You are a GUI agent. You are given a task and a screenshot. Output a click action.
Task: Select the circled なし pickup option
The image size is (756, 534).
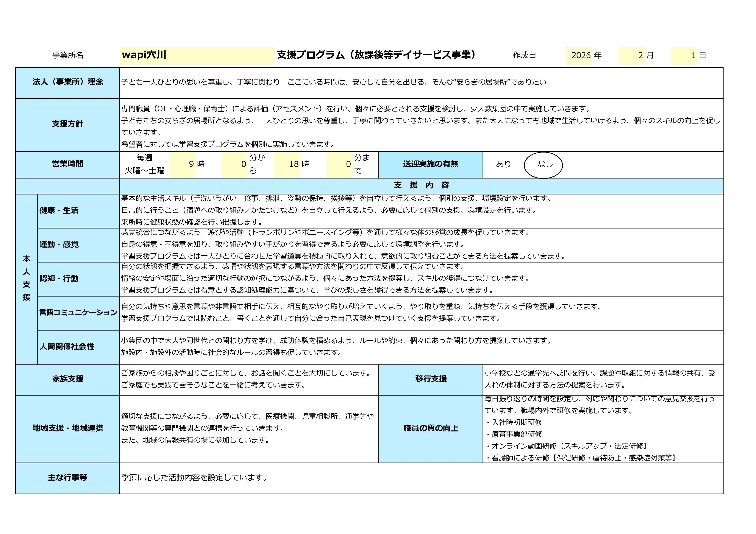pos(545,164)
